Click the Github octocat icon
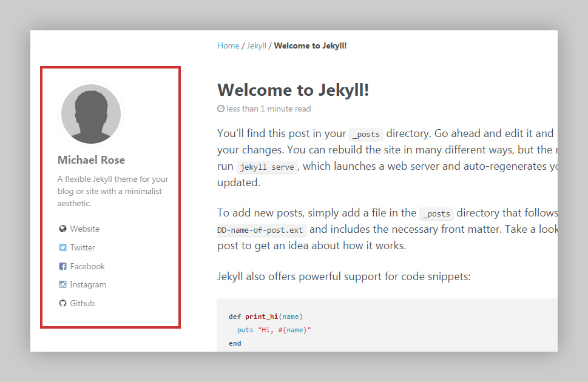Screen dimensions: 588x382 click(x=63, y=303)
